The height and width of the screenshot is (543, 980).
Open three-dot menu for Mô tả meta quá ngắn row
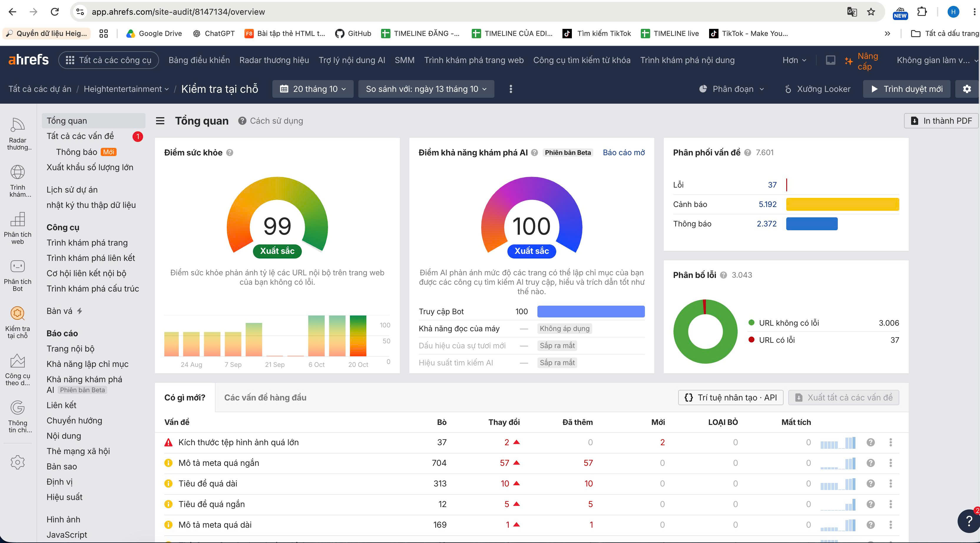tap(890, 463)
